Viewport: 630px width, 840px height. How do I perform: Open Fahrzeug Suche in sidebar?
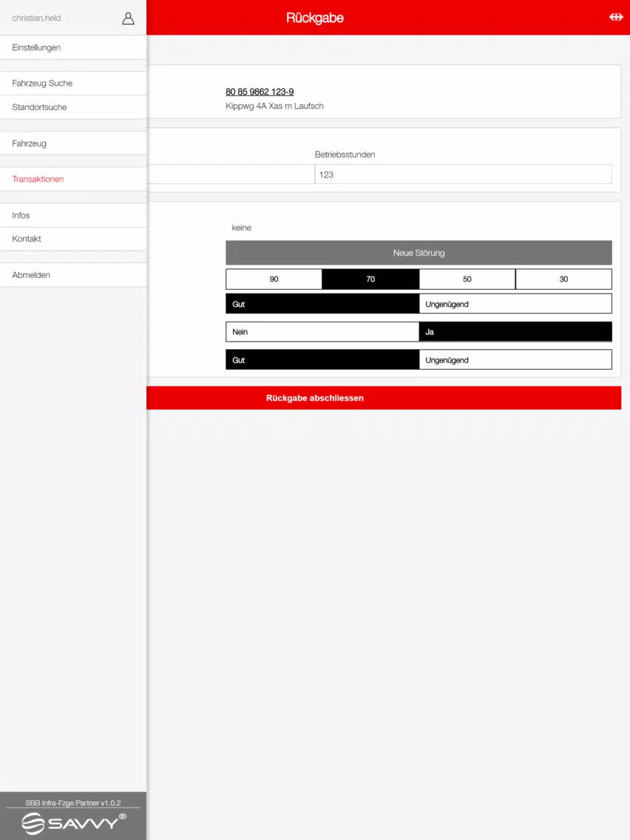click(73, 84)
